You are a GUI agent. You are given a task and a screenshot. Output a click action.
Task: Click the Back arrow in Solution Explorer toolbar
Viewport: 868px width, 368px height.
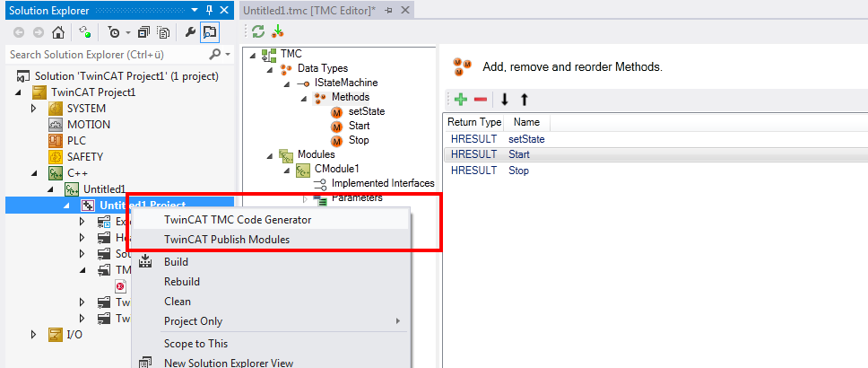tap(19, 32)
